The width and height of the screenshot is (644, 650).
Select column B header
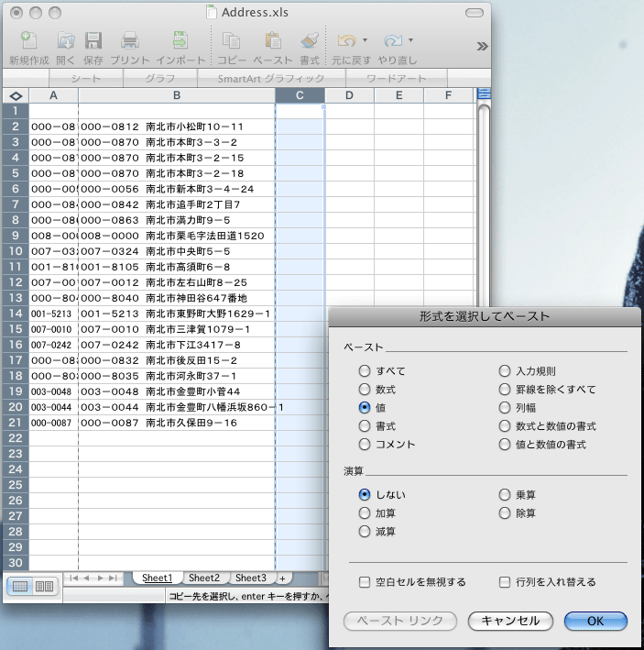tap(177, 95)
